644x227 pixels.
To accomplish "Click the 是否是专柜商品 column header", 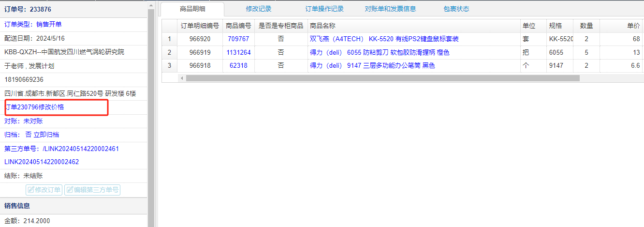I will pos(281,26).
